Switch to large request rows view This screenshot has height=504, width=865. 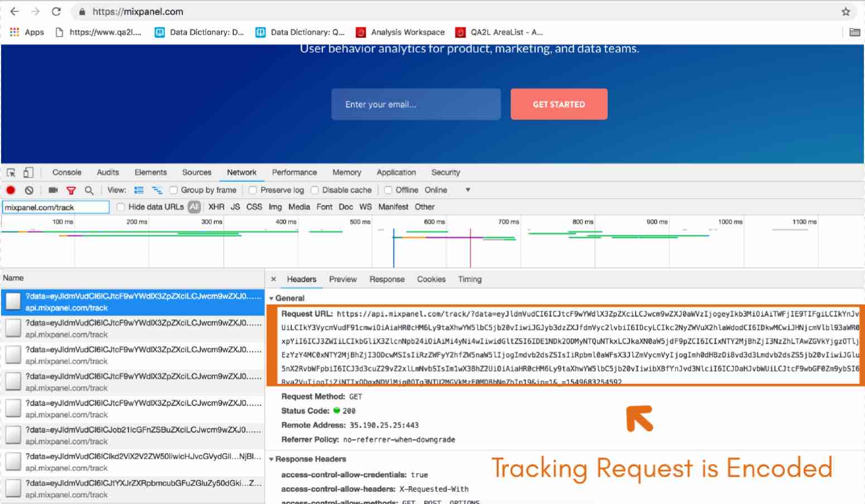pos(139,190)
